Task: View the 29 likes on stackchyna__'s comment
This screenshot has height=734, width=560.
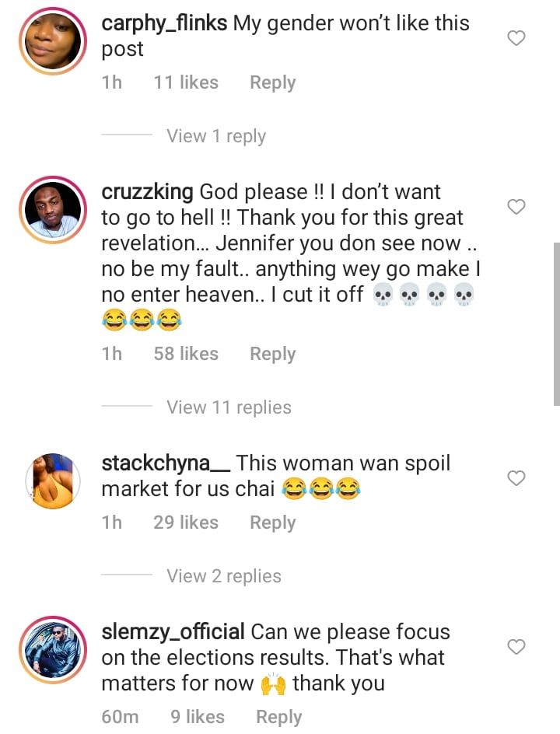Action: coord(186,523)
